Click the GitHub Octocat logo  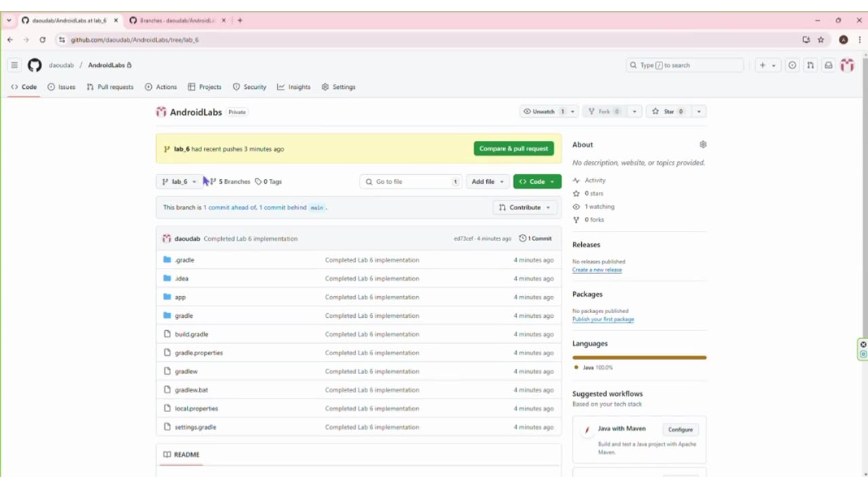pos(35,65)
